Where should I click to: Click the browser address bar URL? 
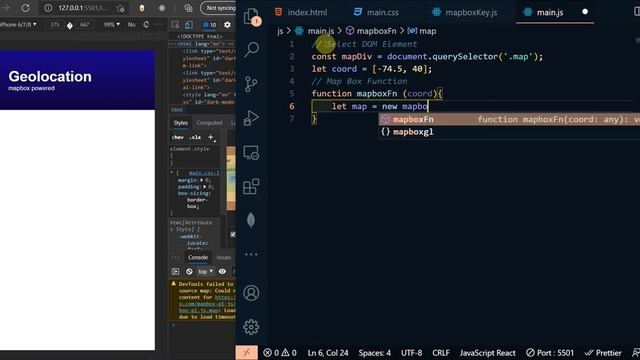[83, 8]
